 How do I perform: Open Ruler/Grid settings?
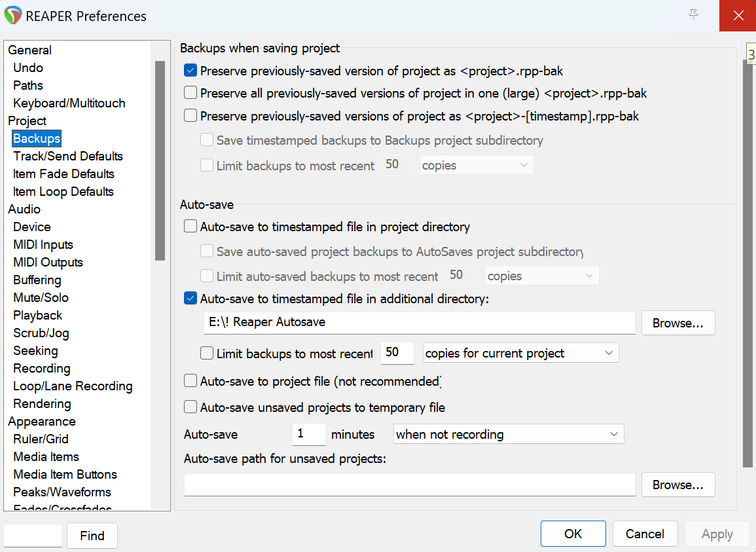(x=41, y=439)
